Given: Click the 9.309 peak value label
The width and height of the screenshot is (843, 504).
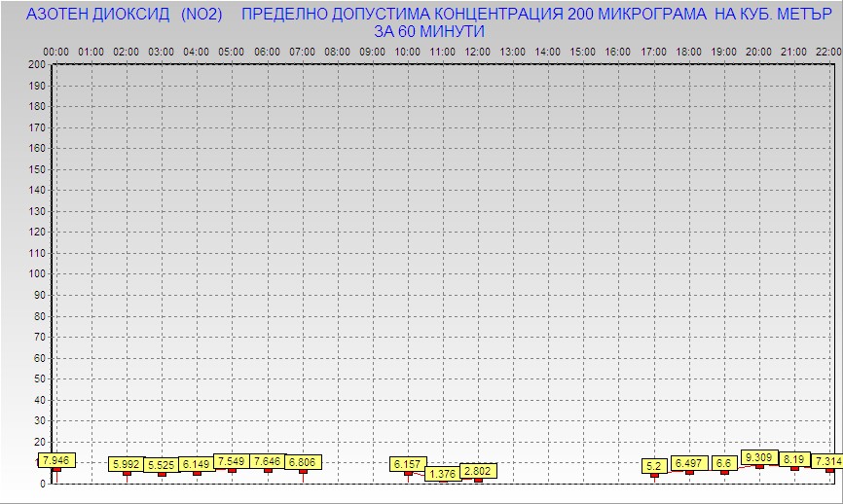Looking at the screenshot, I should click(x=759, y=456).
